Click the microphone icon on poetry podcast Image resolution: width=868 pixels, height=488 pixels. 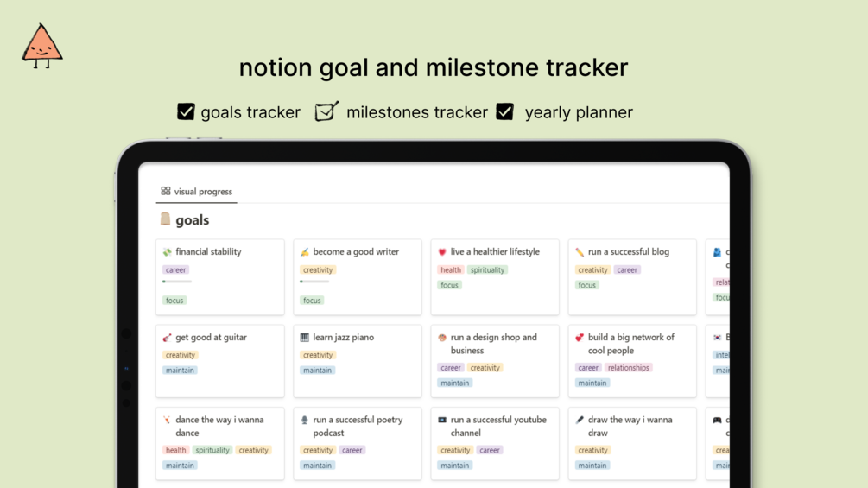[x=304, y=421]
